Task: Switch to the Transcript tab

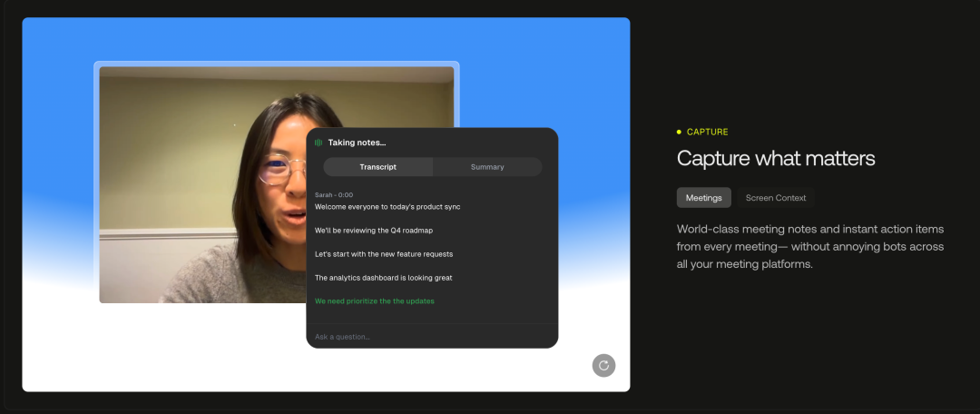Action: (377, 167)
